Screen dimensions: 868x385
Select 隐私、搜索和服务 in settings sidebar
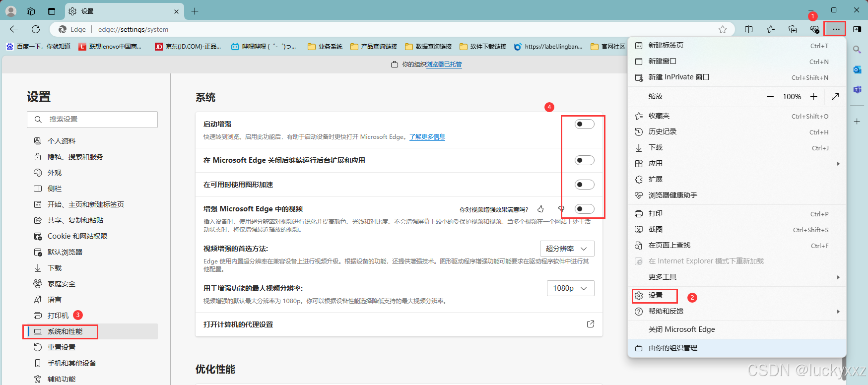point(92,157)
